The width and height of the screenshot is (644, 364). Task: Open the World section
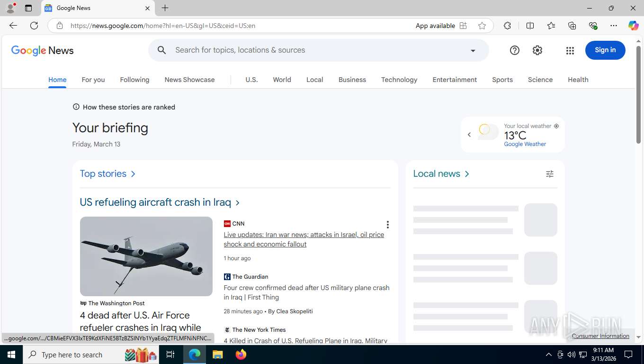tap(282, 80)
